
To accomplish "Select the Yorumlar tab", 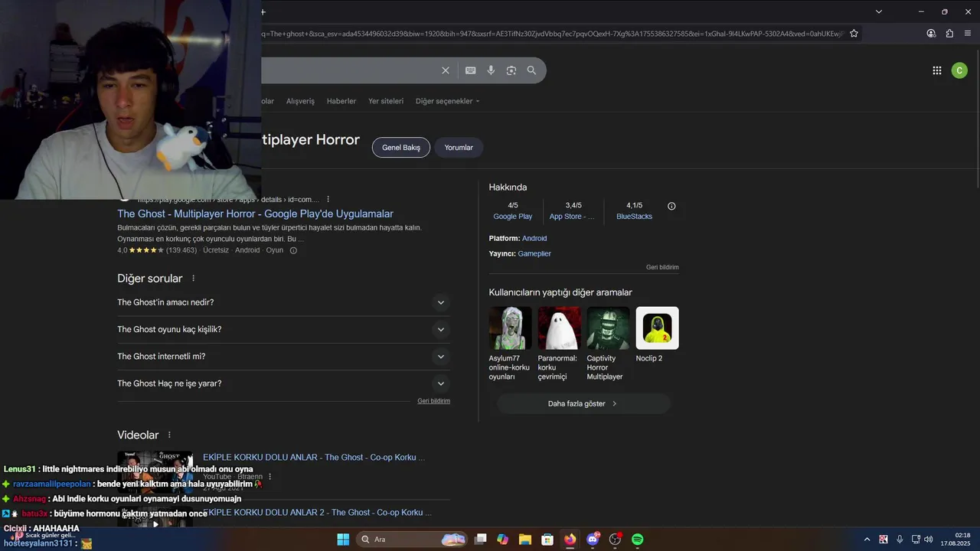I will point(459,148).
